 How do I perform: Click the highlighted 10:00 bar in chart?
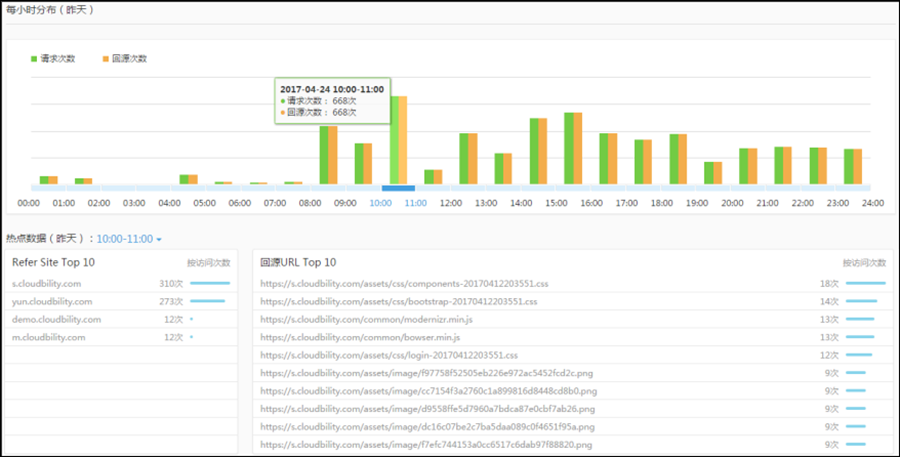pos(399,140)
